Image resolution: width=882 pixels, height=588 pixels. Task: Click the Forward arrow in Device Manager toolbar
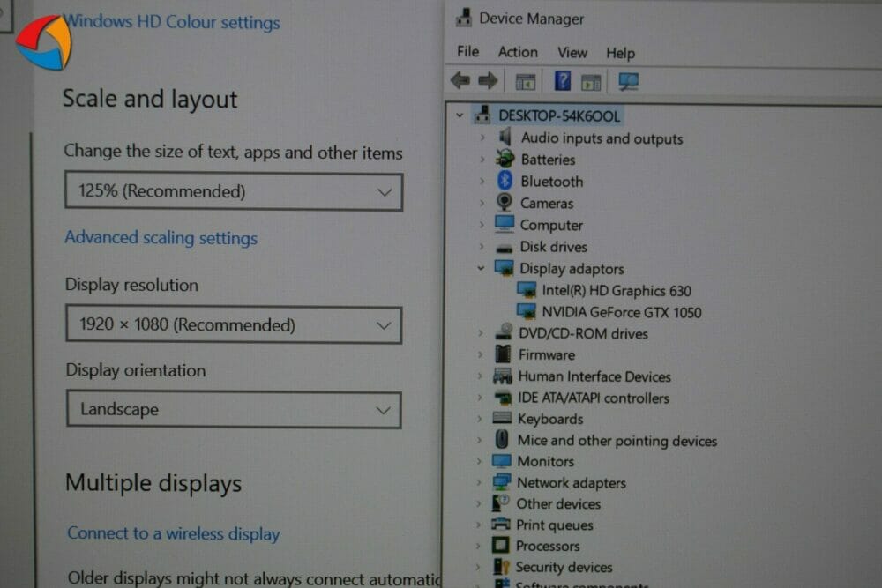488,81
